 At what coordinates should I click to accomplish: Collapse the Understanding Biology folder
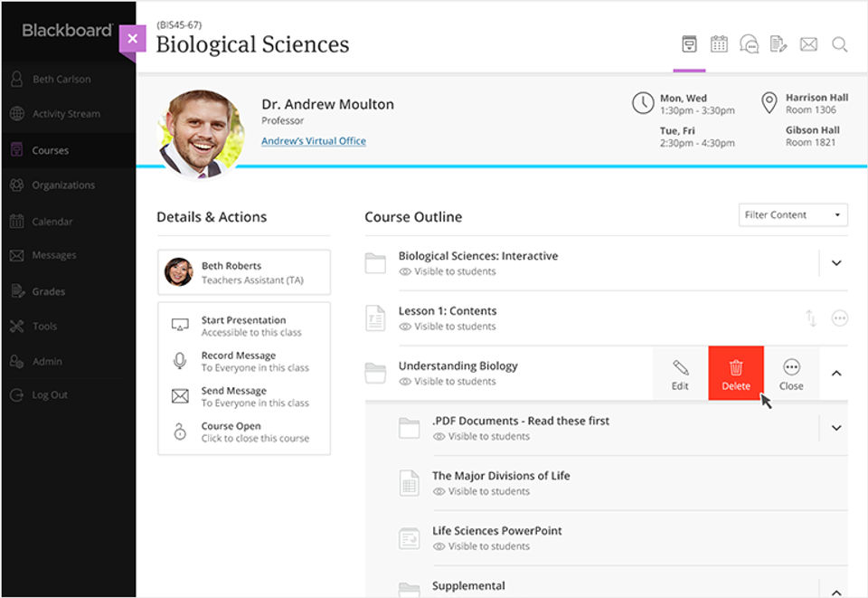click(x=836, y=374)
